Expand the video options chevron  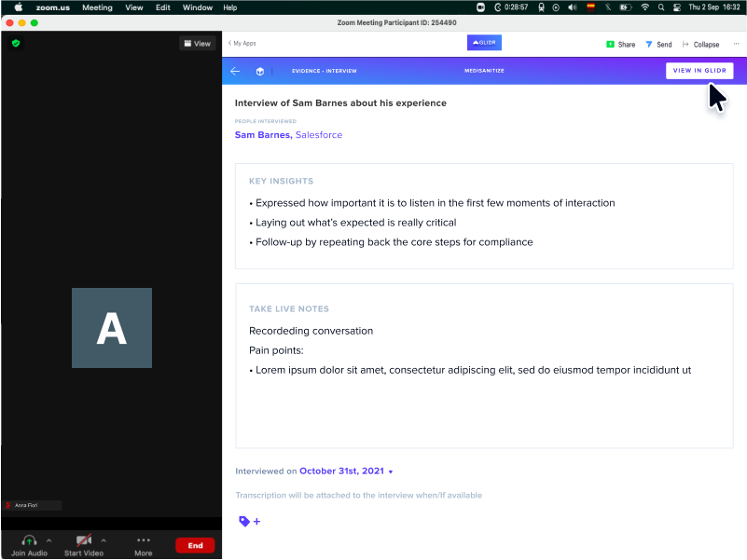click(x=104, y=540)
